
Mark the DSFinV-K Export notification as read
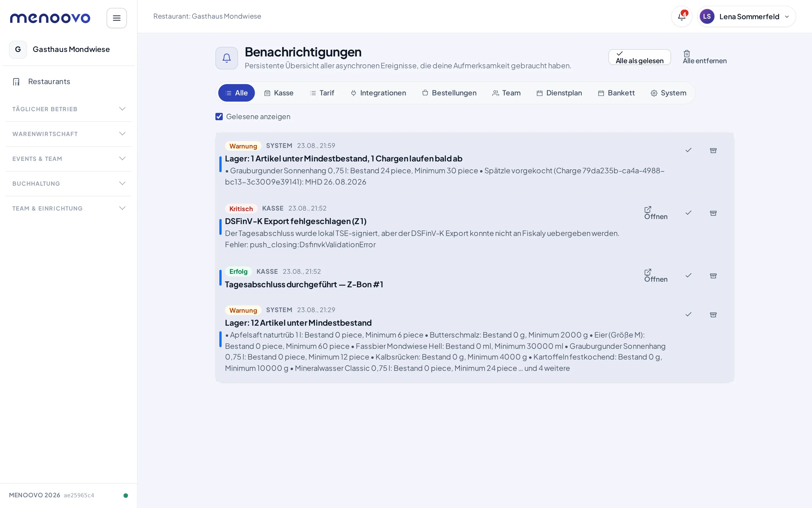(688, 213)
